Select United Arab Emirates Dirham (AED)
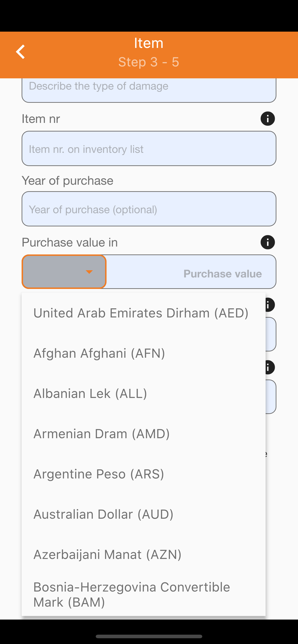298x644 pixels. click(x=143, y=313)
